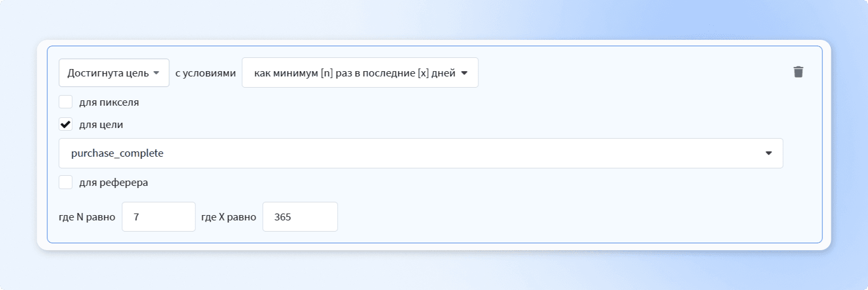Click the "где N равно" label

87,217
